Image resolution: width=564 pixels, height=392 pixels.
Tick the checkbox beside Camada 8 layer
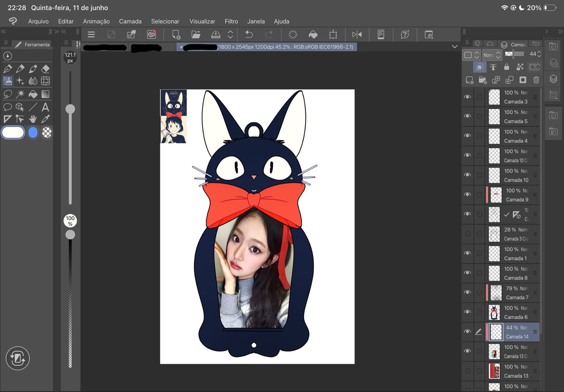479,273
